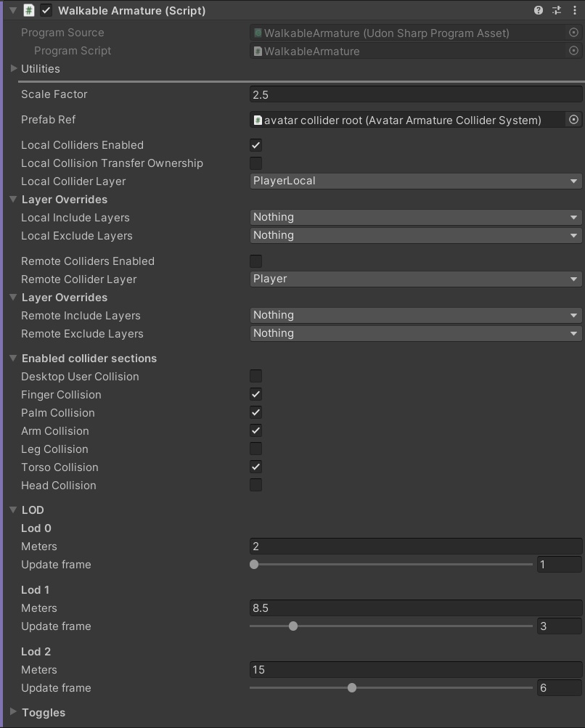Screen dimensions: 585x728
Task: Open the kebab menu on the component header
Action: point(576,10)
